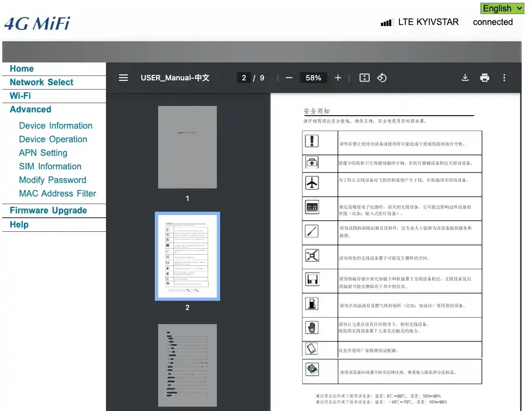Screen dimensions: 532x411
Task: Toggle fit-to-page view in the PDF viewer
Action: tap(364, 78)
